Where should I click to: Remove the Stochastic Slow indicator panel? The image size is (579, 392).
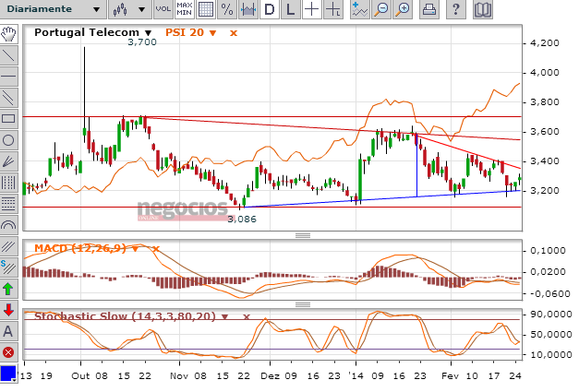click(x=247, y=316)
